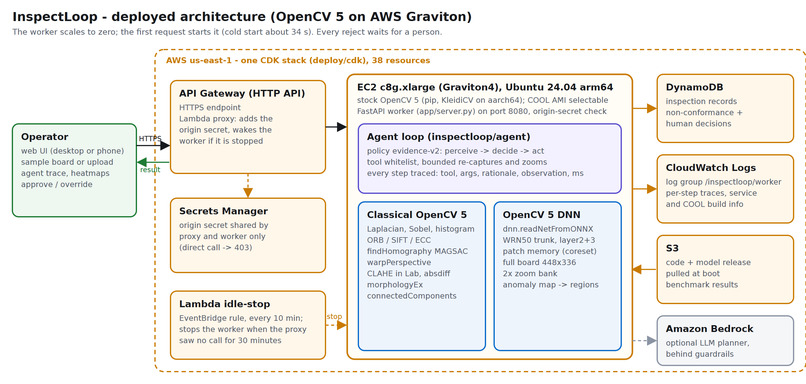Click "warpPerspective" in the Classical OpenCV box
Image resolution: width=806 pixels, height=384 pixels.
pos(399,263)
